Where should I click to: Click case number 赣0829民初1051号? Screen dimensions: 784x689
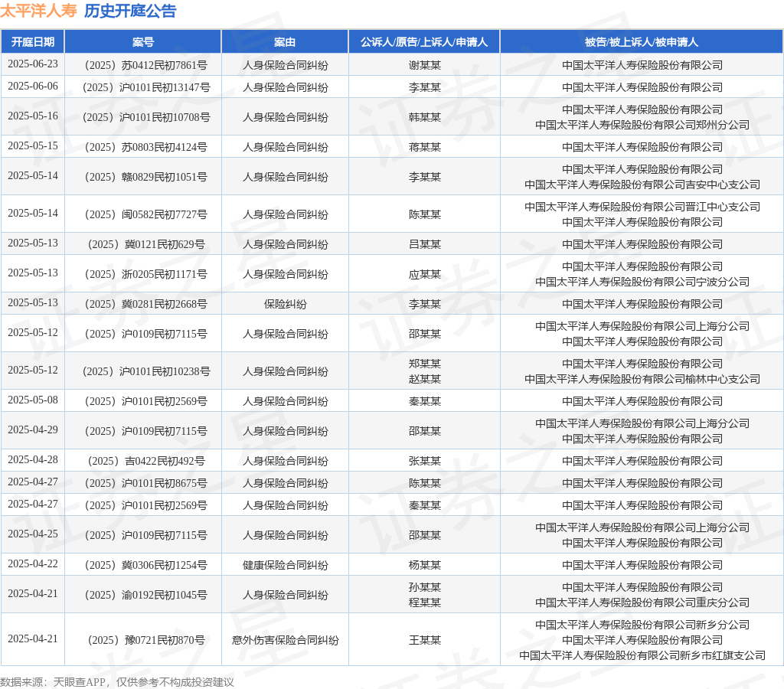(146, 177)
